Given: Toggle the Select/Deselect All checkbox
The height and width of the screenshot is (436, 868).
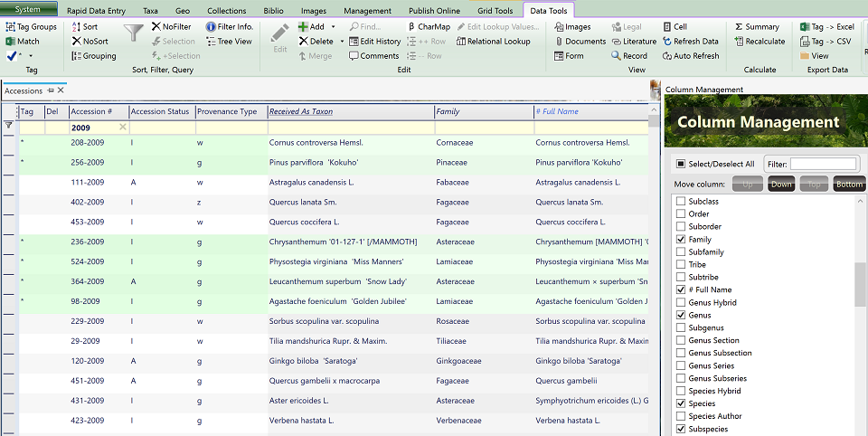Looking at the screenshot, I should 681,164.
